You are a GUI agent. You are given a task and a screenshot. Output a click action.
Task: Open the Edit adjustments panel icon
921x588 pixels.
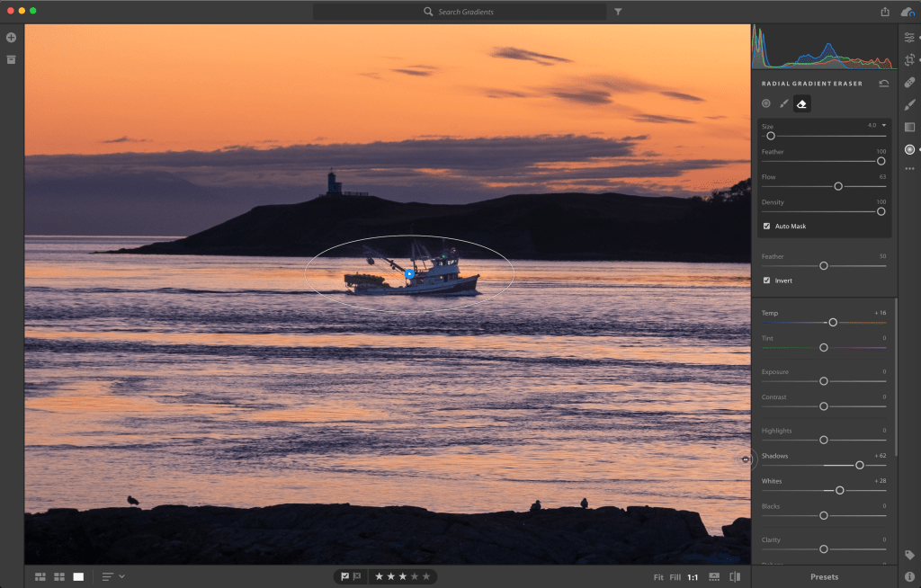909,37
